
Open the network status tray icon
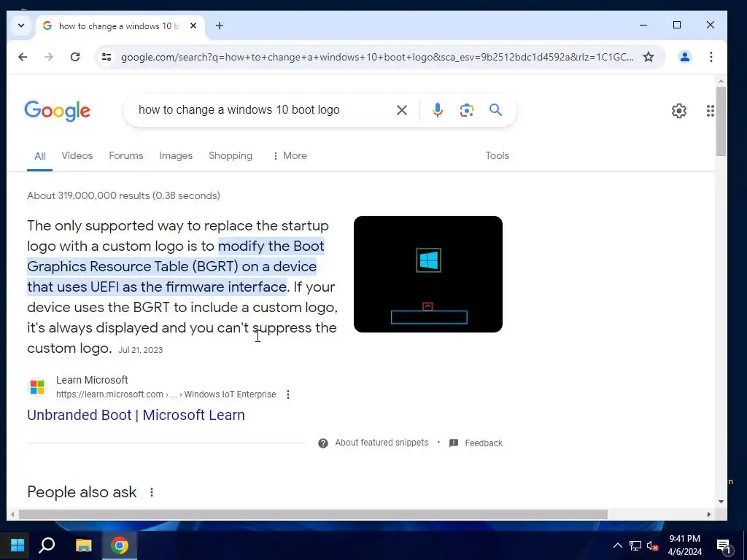coord(635,545)
